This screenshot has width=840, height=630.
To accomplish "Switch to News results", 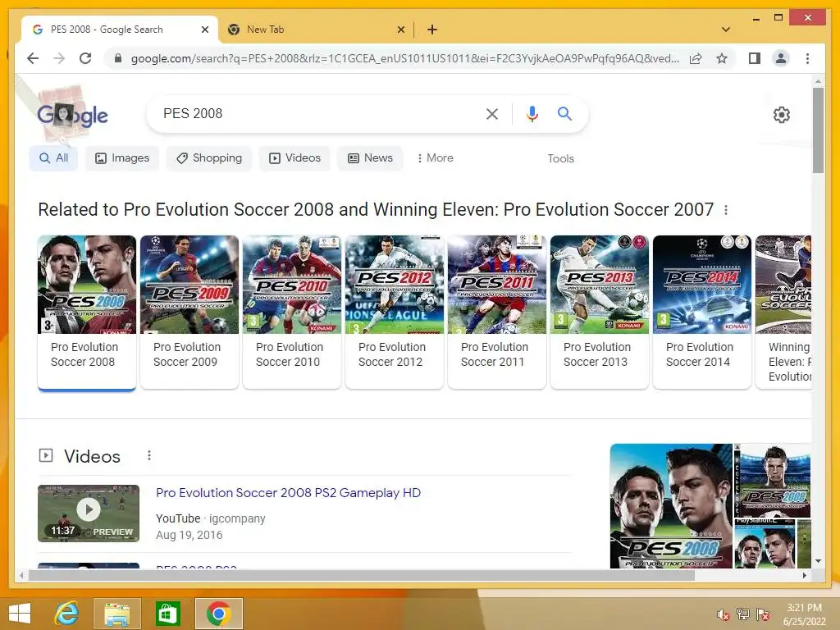I will [370, 158].
